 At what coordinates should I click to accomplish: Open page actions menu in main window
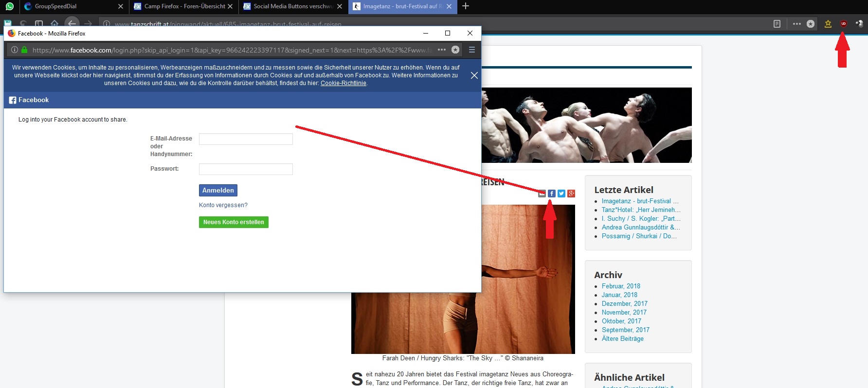tap(796, 24)
